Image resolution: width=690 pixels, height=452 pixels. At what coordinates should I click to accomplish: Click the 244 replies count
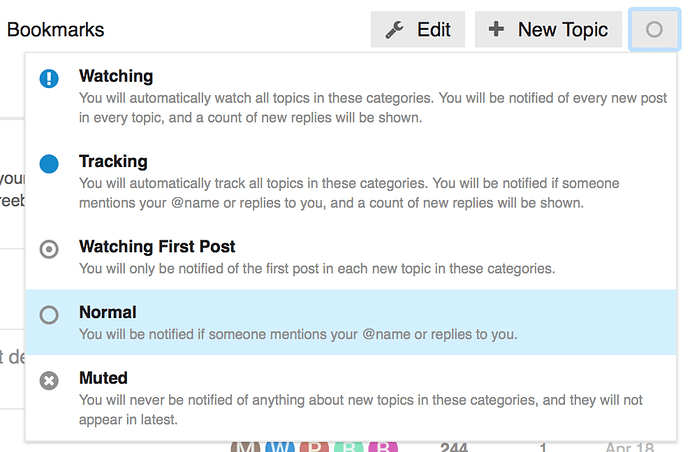click(454, 447)
